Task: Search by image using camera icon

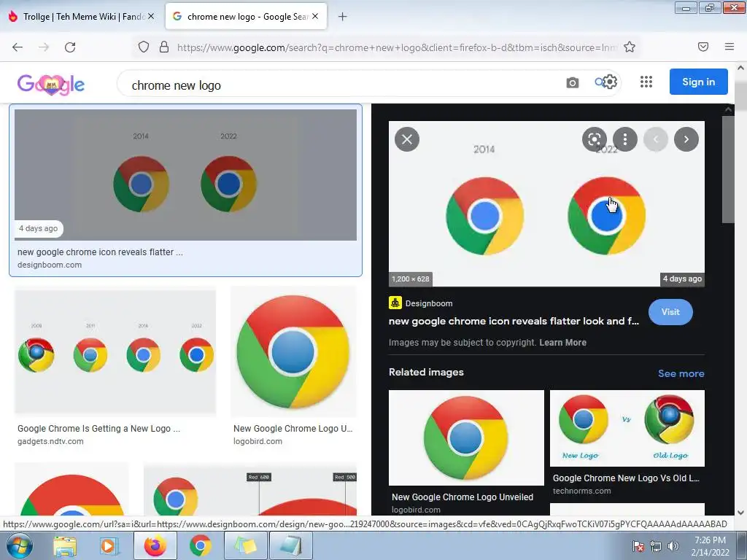Action: click(x=572, y=83)
